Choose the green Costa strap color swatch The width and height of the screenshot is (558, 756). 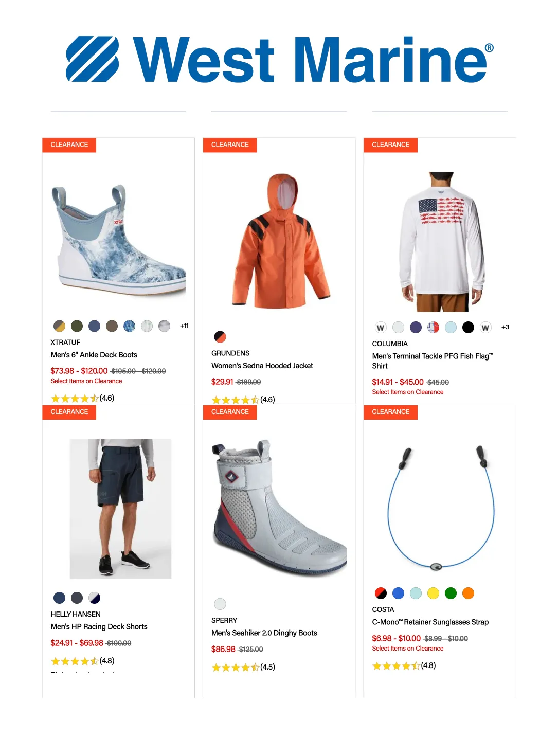451,593
